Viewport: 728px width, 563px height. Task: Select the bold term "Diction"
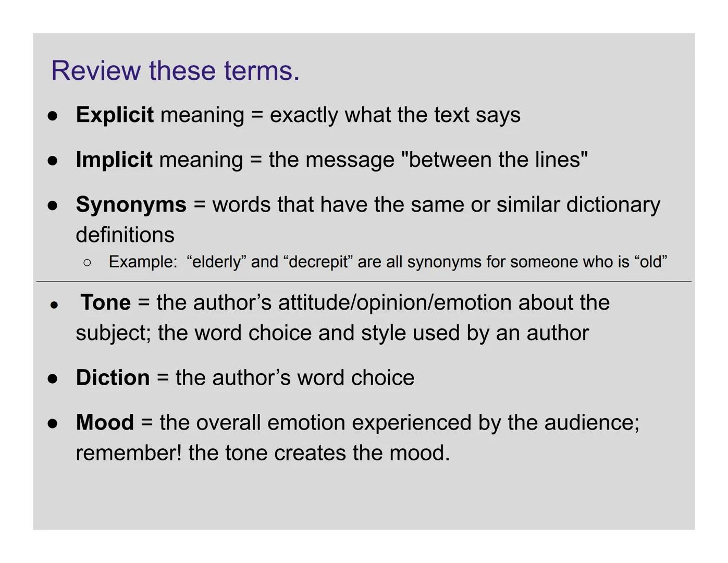[113, 377]
